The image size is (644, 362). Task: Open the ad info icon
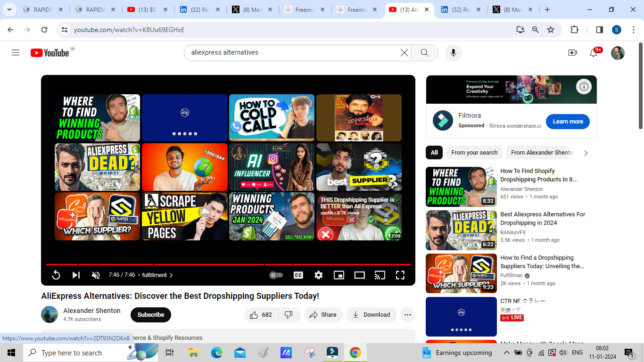(584, 86)
